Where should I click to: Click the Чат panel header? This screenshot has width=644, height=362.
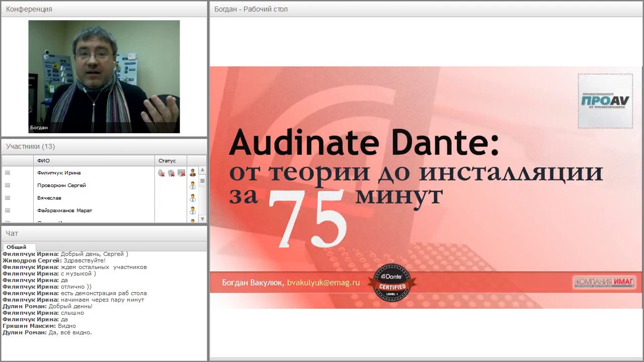[x=104, y=233]
